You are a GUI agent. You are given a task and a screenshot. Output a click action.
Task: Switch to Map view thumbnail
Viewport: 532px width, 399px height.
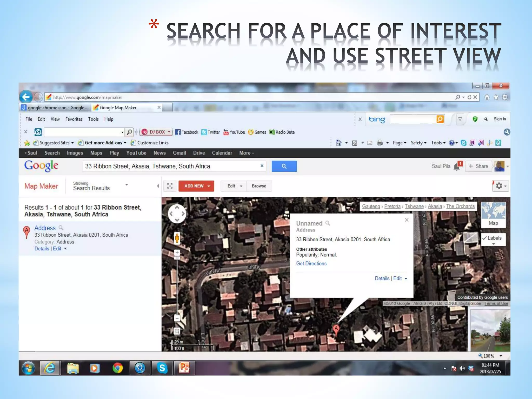tap(493, 215)
